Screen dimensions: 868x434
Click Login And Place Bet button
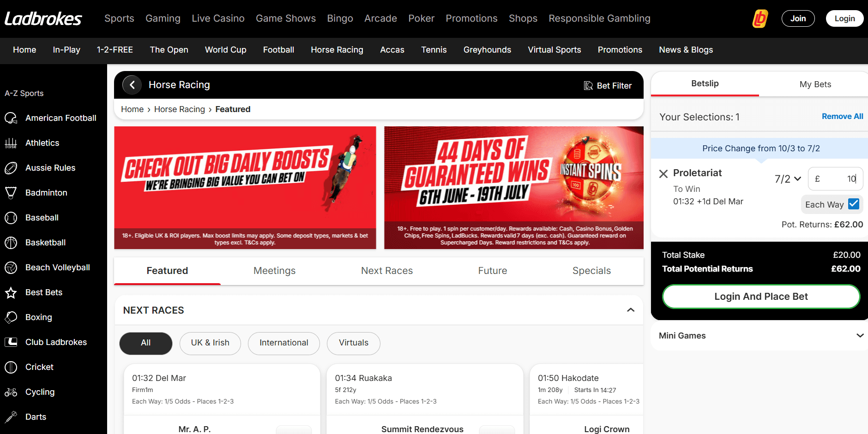(x=761, y=297)
